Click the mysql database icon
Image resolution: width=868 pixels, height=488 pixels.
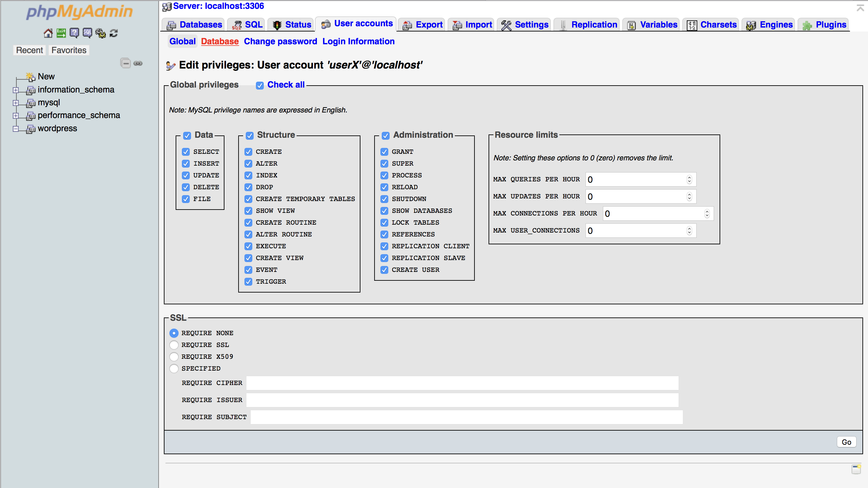[31, 103]
